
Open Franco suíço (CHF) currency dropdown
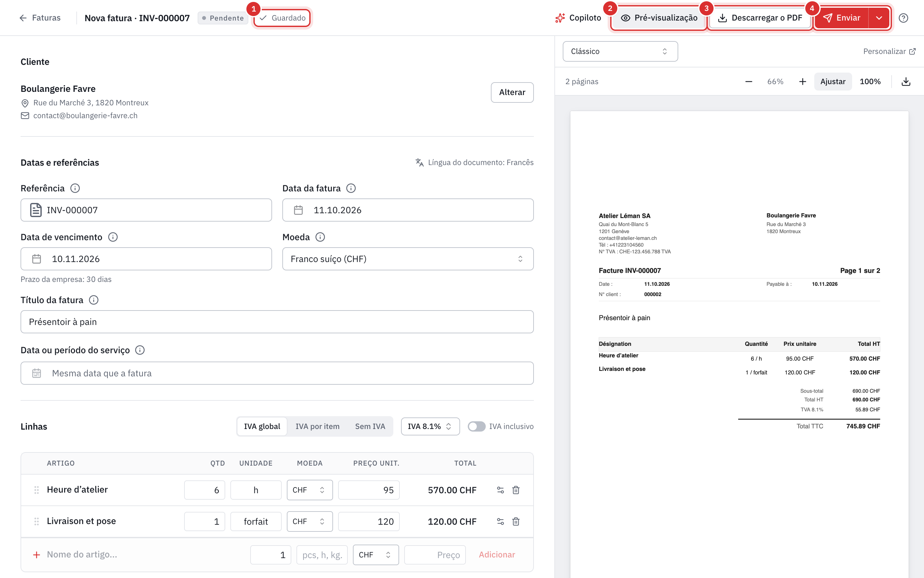tap(408, 259)
